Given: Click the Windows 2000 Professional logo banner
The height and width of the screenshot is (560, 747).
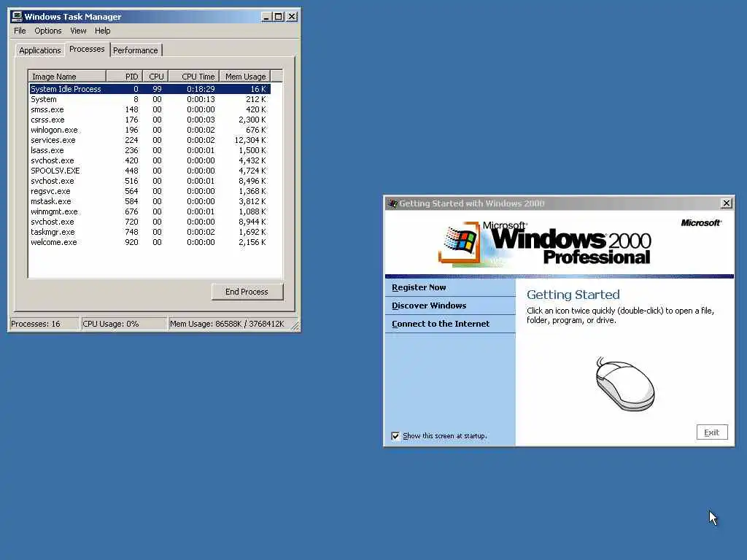Looking at the screenshot, I should coord(544,244).
